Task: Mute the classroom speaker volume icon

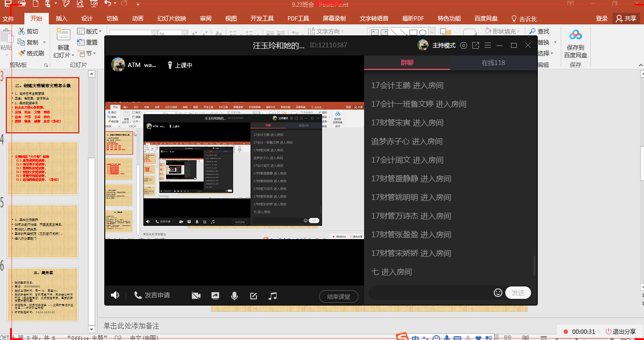Action: point(115,296)
